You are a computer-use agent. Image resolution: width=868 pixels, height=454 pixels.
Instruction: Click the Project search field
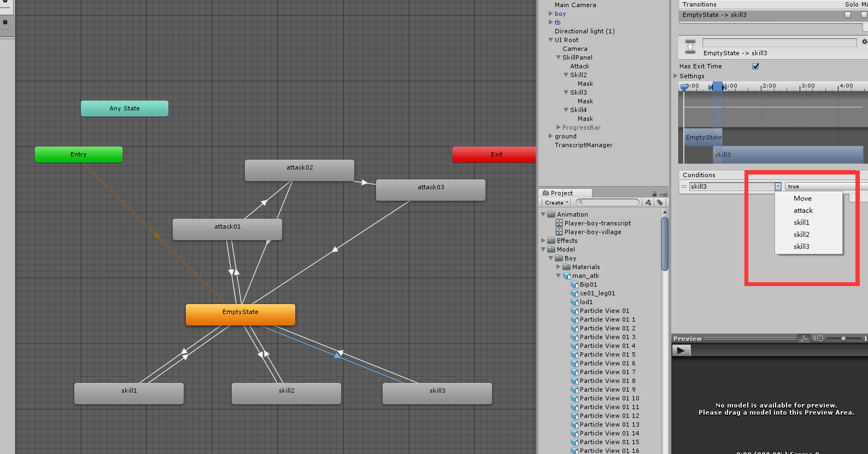(607, 202)
